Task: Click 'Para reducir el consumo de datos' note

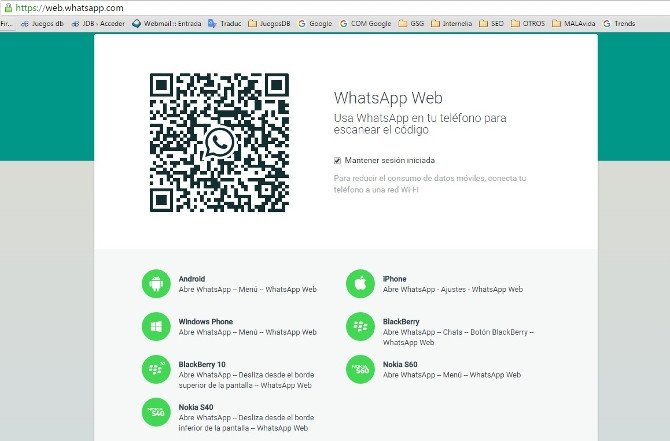Action: [430, 184]
